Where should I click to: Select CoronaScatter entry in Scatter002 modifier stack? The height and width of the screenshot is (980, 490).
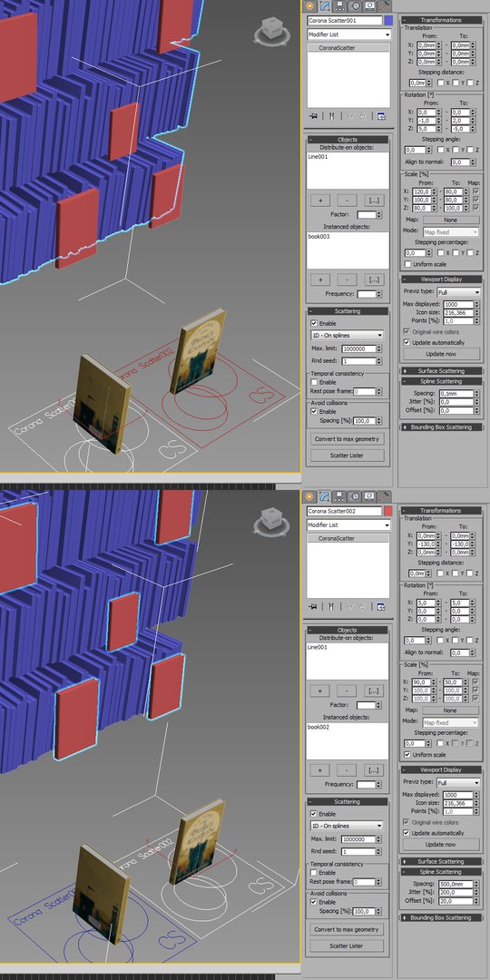point(348,538)
